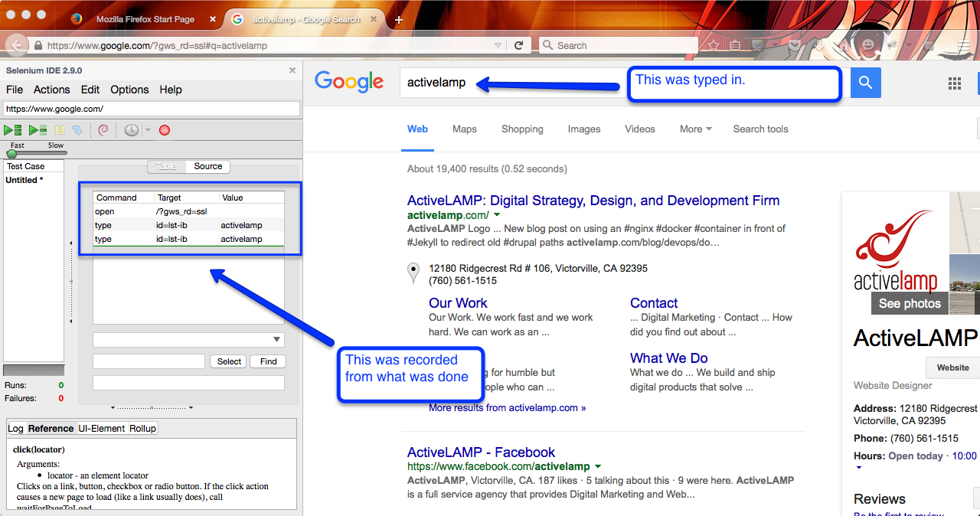Click the Fast/Slow speed slider handle
The width and height of the screenshot is (980, 516).
(11, 153)
